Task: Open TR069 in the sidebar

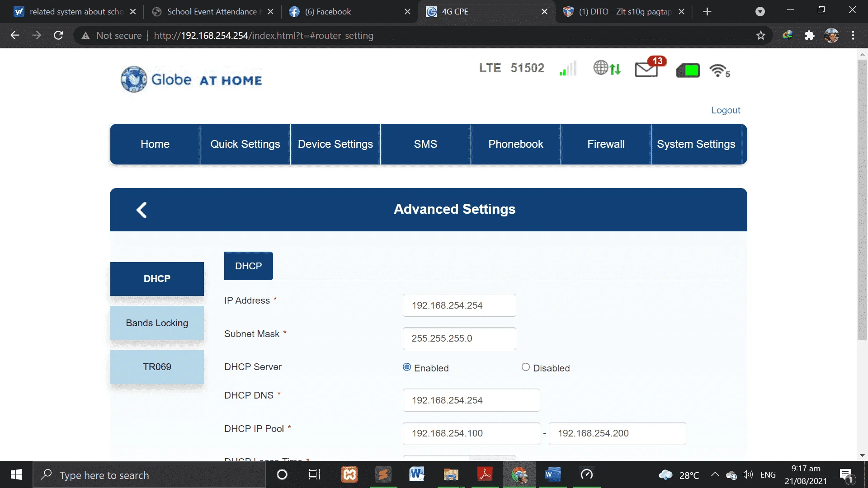Action: (157, 367)
